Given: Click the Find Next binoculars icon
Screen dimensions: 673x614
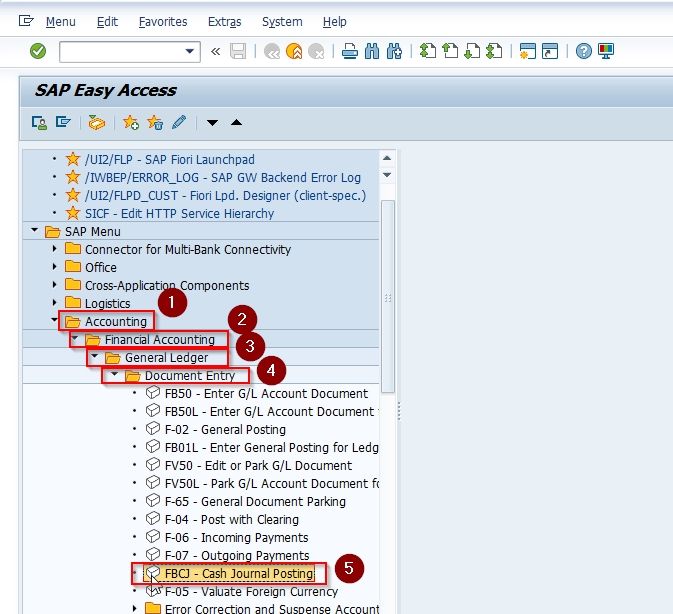Looking at the screenshot, I should [394, 51].
